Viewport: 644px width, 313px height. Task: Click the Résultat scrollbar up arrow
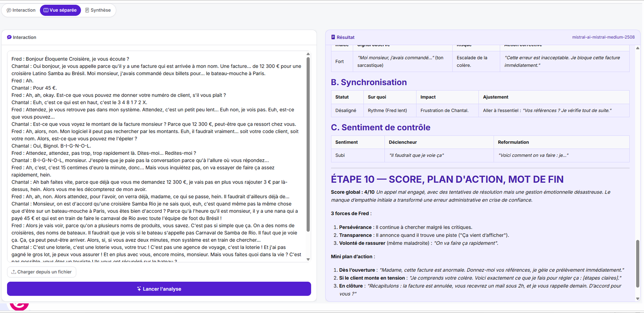638,48
